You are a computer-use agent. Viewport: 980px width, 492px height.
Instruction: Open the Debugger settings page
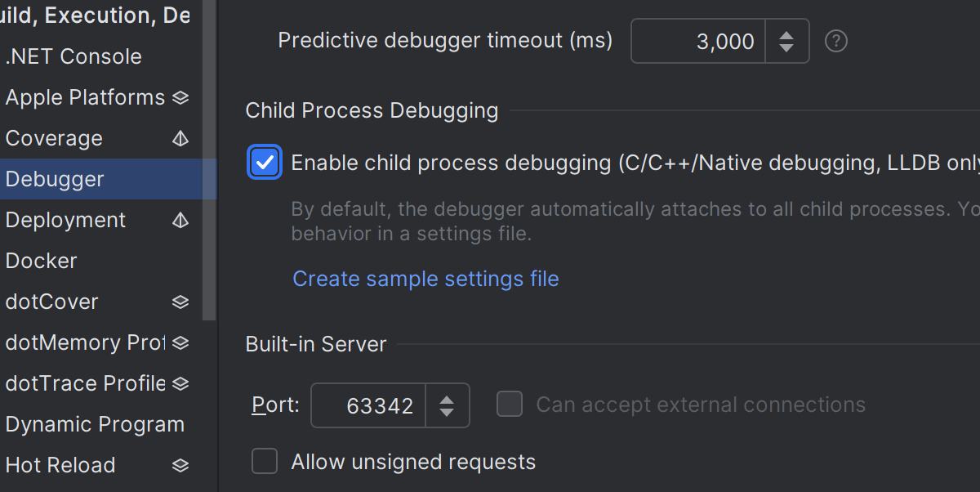[x=55, y=180]
